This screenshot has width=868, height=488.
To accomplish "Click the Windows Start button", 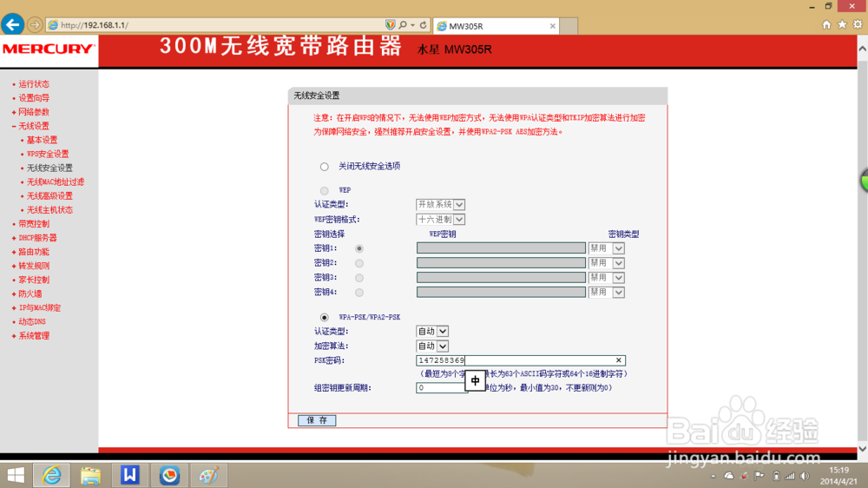I will [x=16, y=475].
